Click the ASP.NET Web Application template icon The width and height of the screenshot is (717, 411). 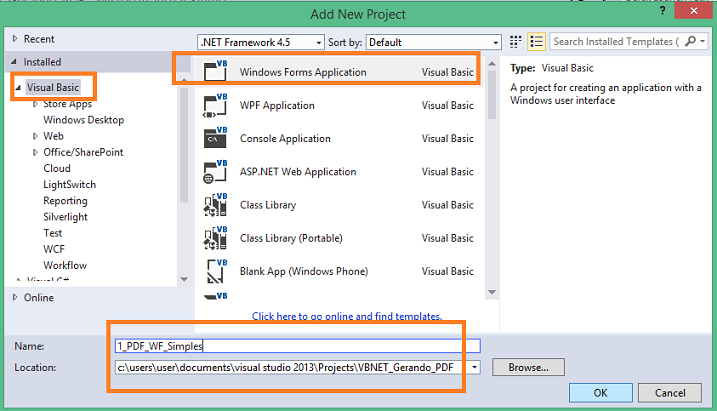coord(215,172)
